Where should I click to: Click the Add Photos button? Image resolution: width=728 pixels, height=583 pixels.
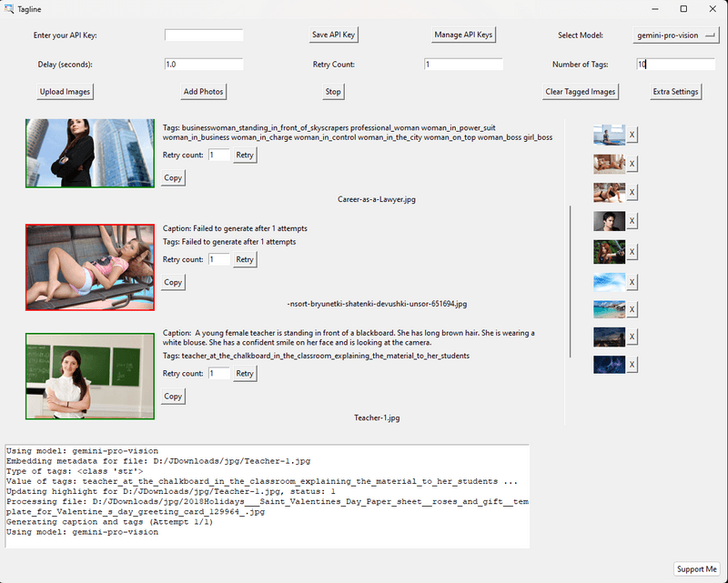pyautogui.click(x=203, y=92)
